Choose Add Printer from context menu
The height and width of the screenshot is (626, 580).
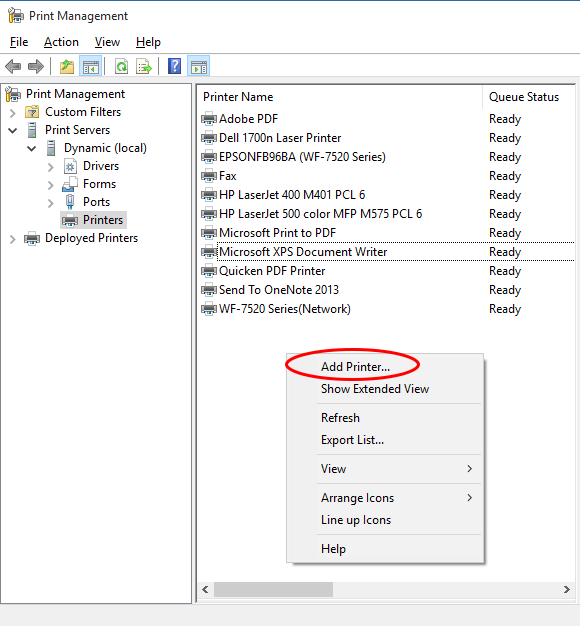pos(355,366)
